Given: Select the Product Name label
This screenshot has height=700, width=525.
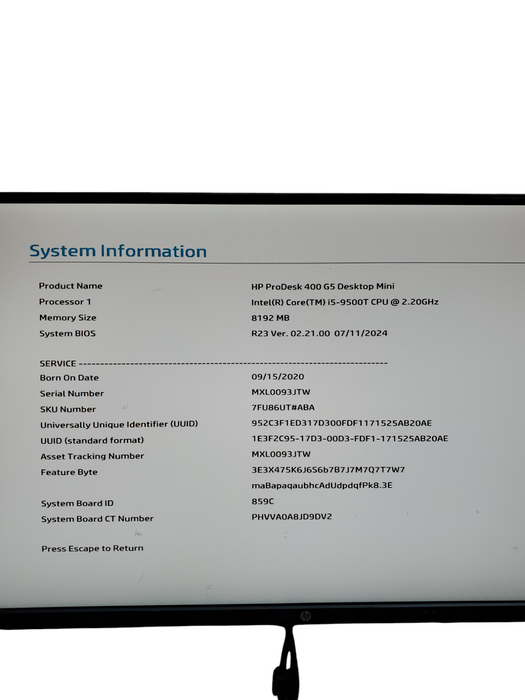Looking at the screenshot, I should pos(71,286).
